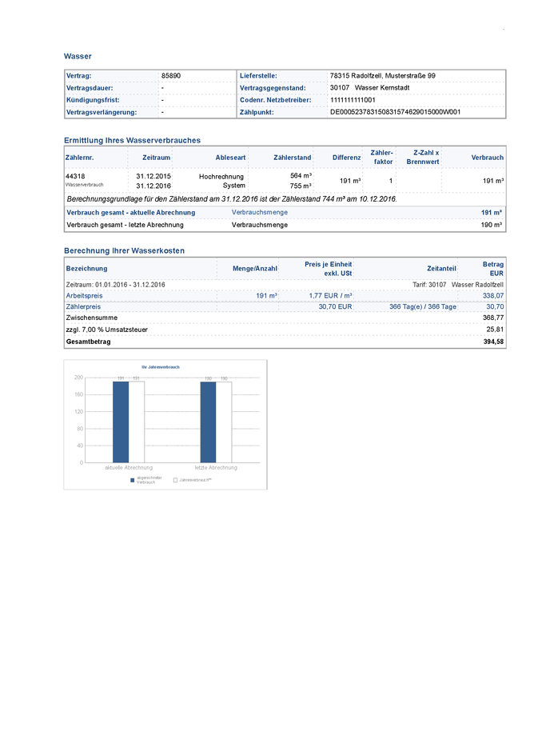The width and height of the screenshot is (534, 756).
Task: Click the 'Vertragsdauer:' label
Action: [90, 88]
